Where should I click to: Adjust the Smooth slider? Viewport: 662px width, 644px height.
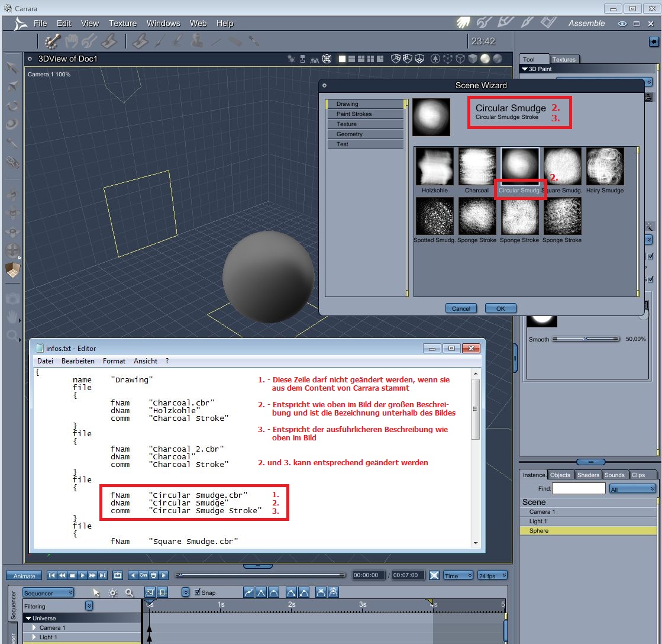586,339
